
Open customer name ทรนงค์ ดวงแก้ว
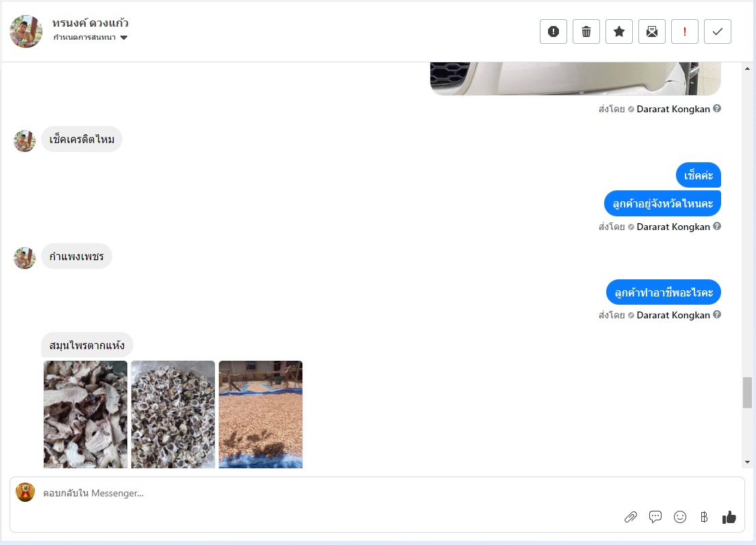(90, 23)
